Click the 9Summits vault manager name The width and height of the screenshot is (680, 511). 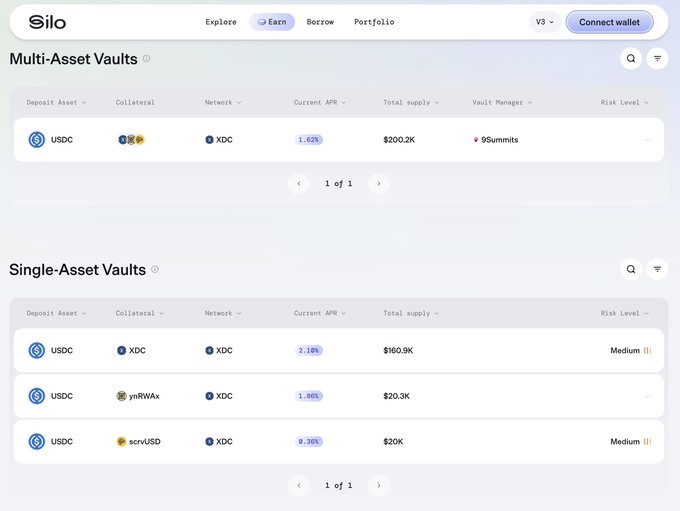[x=500, y=140]
